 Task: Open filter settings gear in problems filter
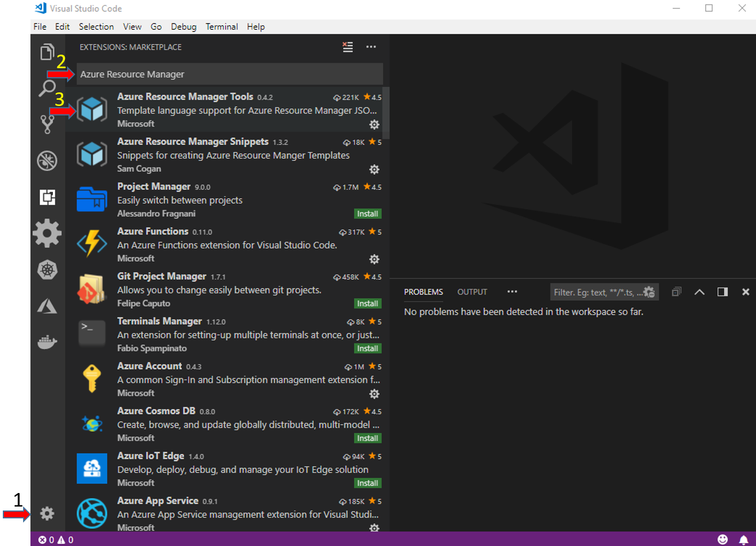pyautogui.click(x=649, y=292)
